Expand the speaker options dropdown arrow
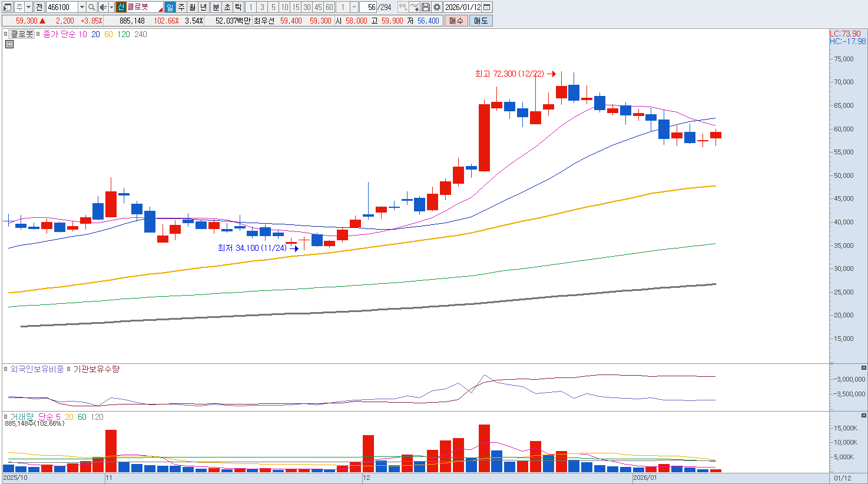This screenshot has height=484, width=868. tap(111, 7)
